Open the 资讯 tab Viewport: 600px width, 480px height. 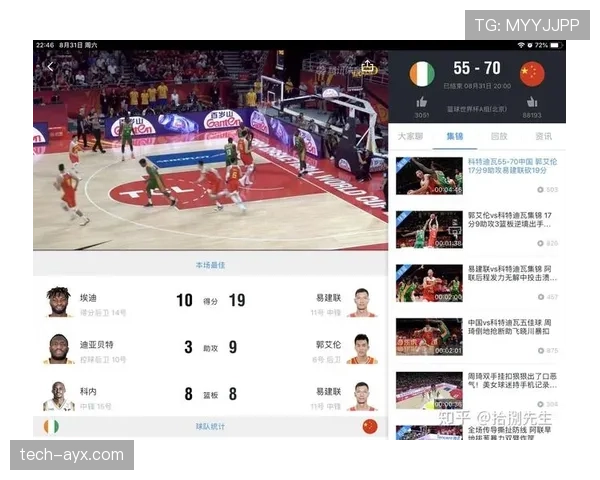point(543,136)
